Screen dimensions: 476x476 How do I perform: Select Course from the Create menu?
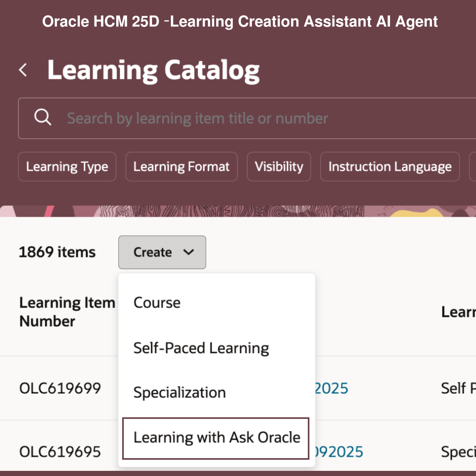coord(157,303)
